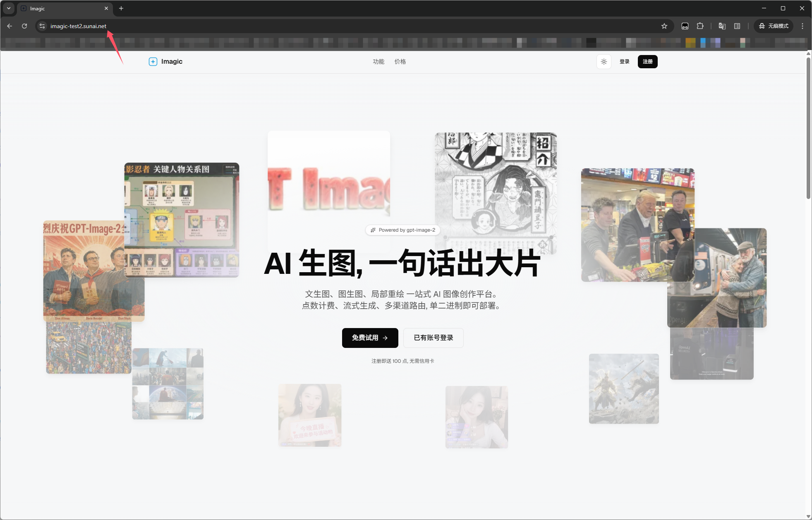
Task: Open the 功能 nav item
Action: [378, 62]
